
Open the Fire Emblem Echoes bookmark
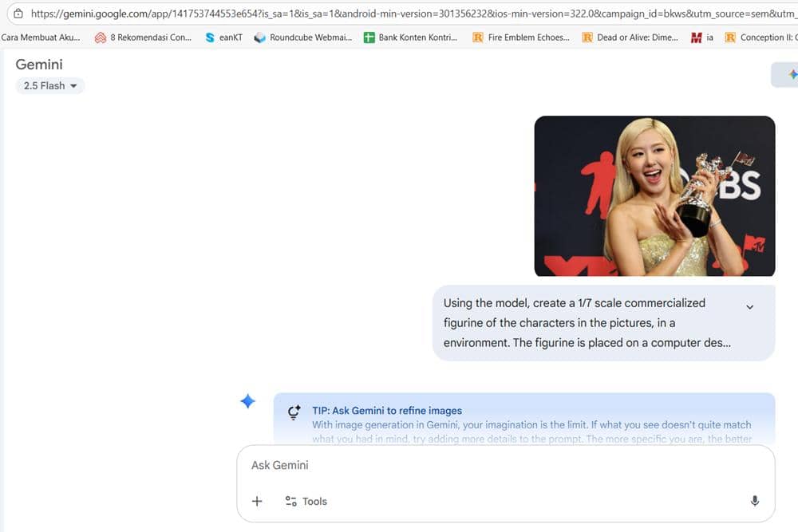point(520,37)
